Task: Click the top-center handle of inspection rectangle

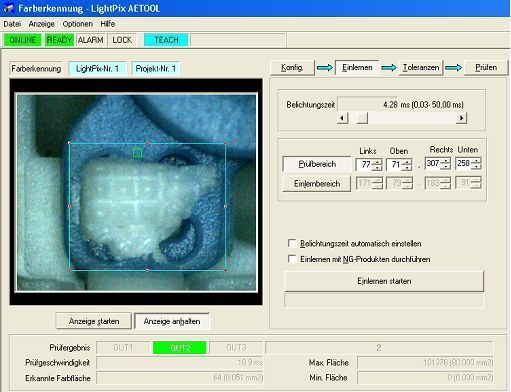Action: 147,143
